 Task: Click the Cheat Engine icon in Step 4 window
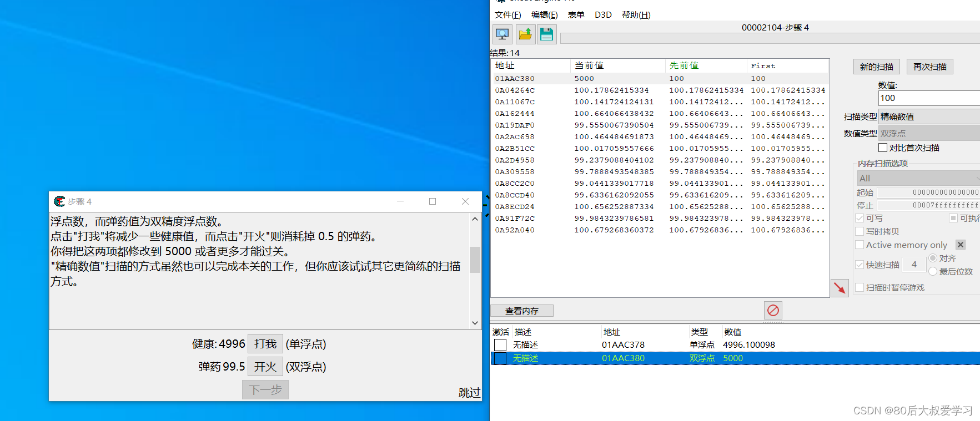(x=59, y=201)
